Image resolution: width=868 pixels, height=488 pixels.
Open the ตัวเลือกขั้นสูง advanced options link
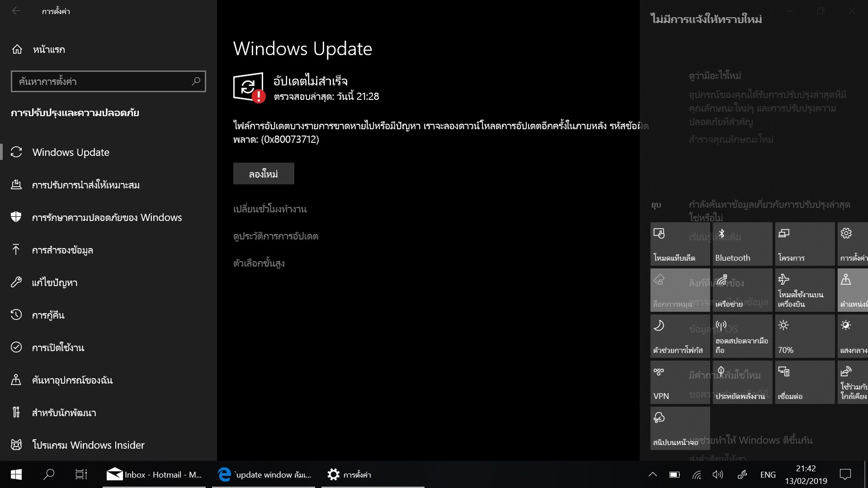(x=259, y=263)
